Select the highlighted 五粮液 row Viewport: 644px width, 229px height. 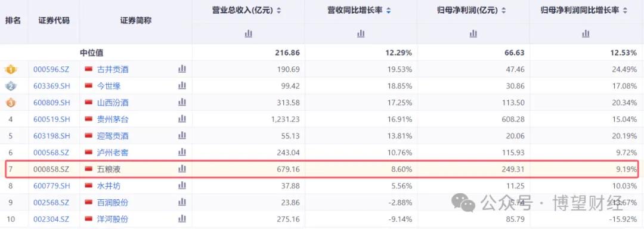coord(323,169)
